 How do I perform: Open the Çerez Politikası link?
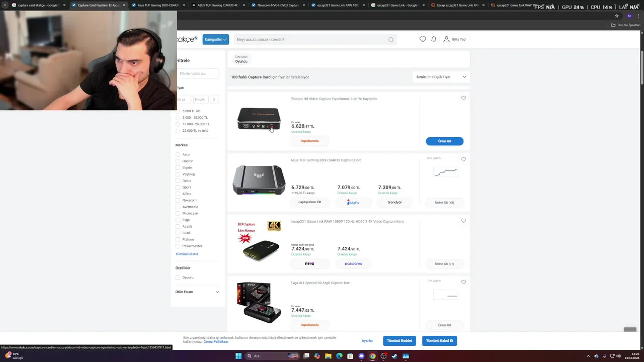(x=216, y=342)
